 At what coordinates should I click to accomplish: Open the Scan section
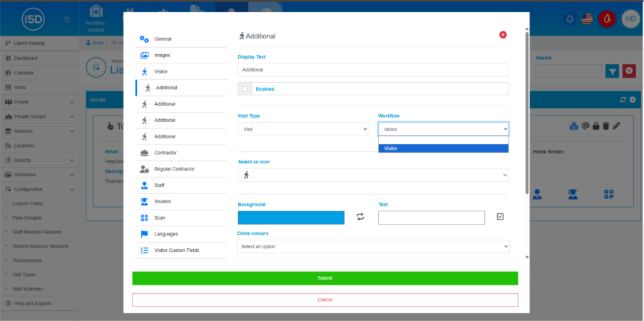click(181, 218)
